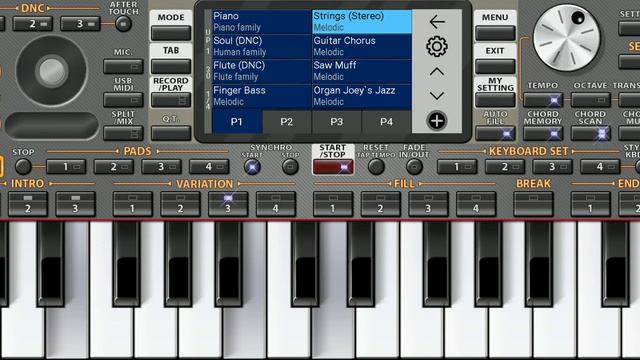Toggle CHORD MEMORY button

543,133
